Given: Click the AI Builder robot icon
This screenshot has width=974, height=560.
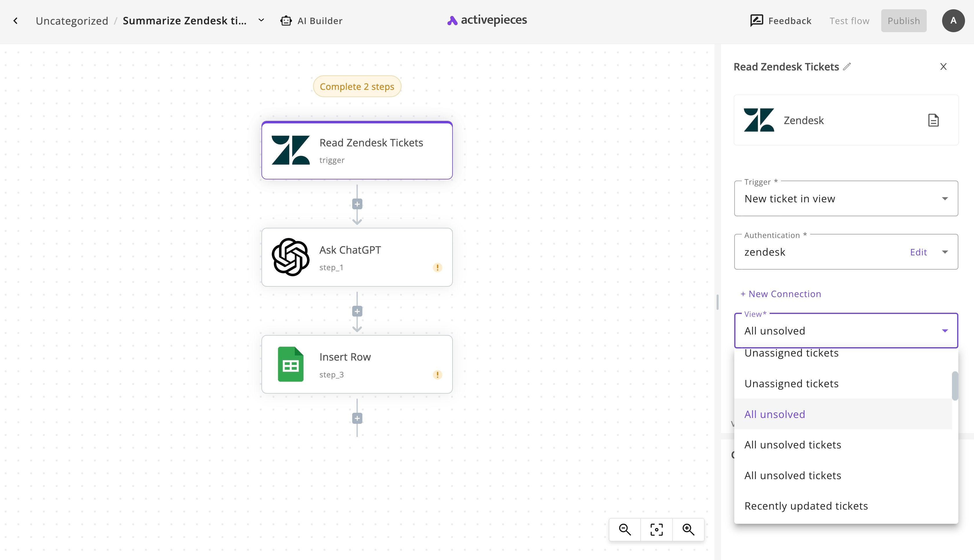Looking at the screenshot, I should click(286, 21).
